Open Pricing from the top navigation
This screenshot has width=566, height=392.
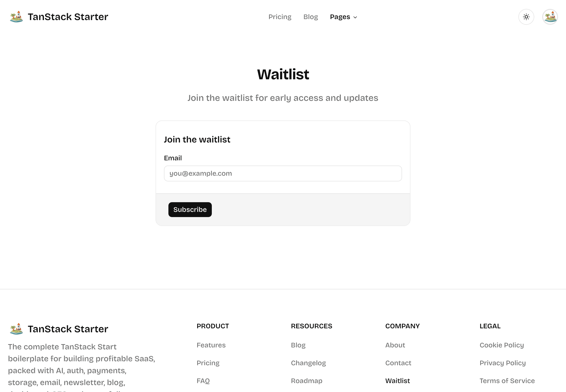pyautogui.click(x=280, y=17)
